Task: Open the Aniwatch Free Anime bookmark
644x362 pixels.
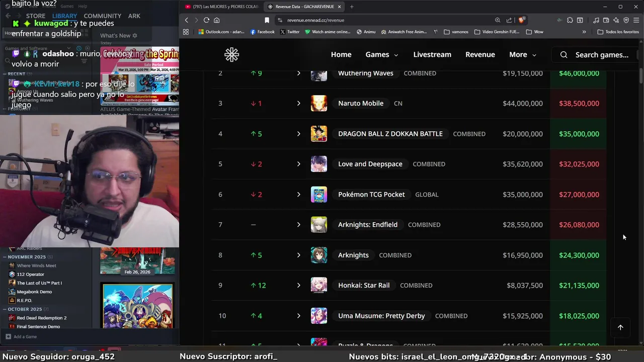Action: pyautogui.click(x=404, y=32)
